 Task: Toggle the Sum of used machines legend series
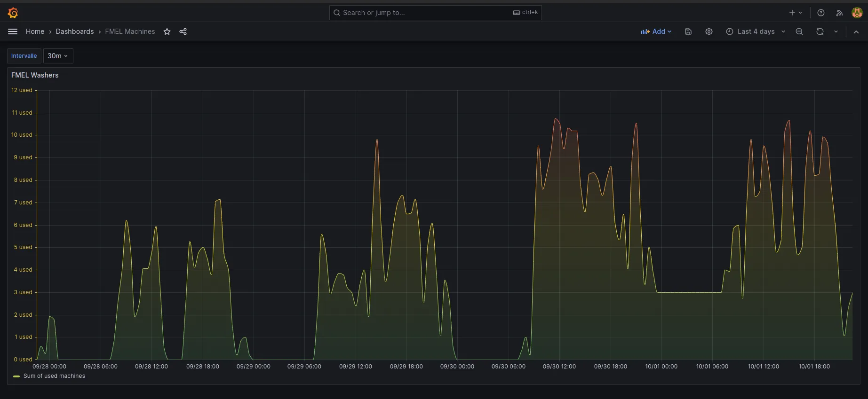(x=54, y=376)
